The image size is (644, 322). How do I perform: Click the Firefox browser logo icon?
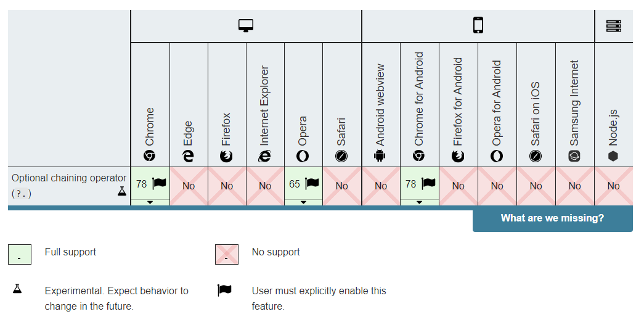point(227,156)
